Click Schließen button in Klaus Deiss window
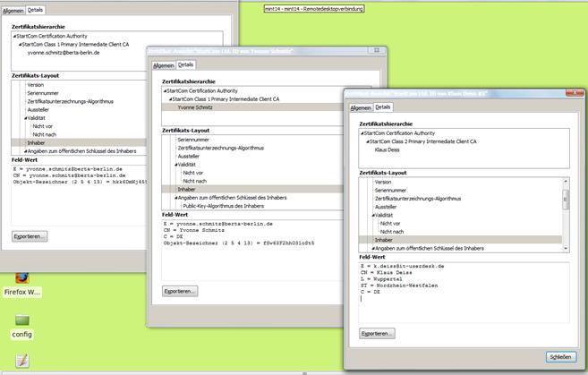The width and height of the screenshot is (588, 375). (x=560, y=357)
